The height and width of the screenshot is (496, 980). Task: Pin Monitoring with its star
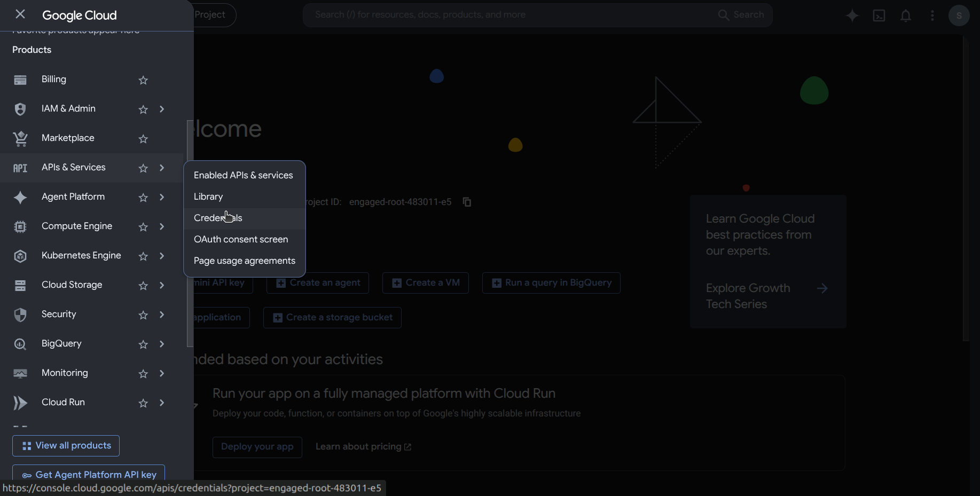(x=143, y=374)
